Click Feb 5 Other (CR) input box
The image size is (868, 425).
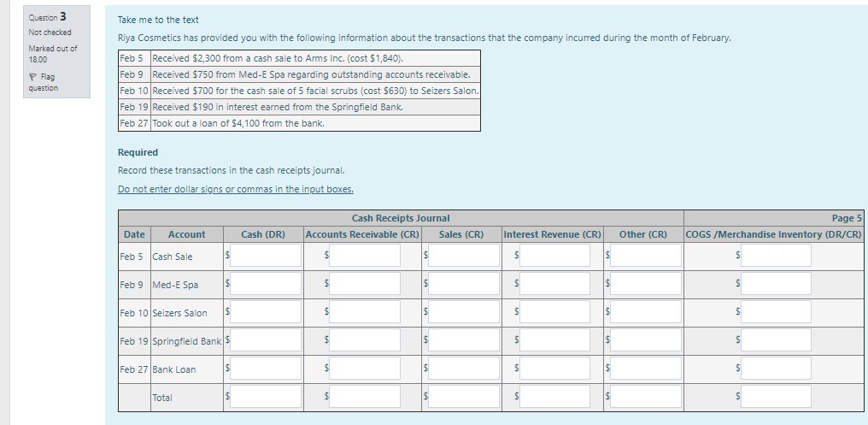[x=646, y=256]
